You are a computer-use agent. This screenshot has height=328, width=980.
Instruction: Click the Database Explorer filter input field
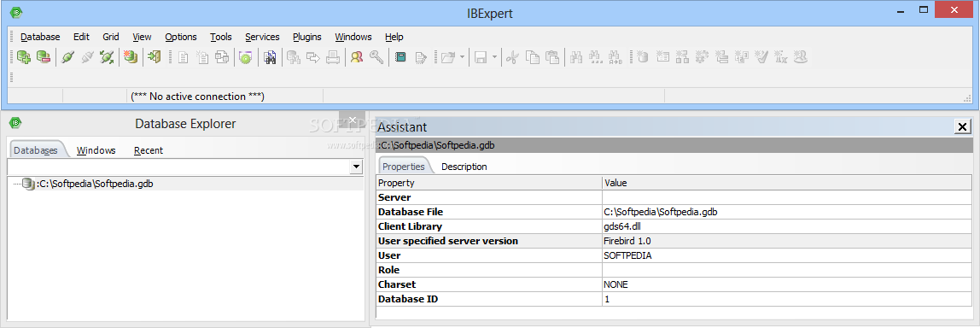(x=178, y=167)
